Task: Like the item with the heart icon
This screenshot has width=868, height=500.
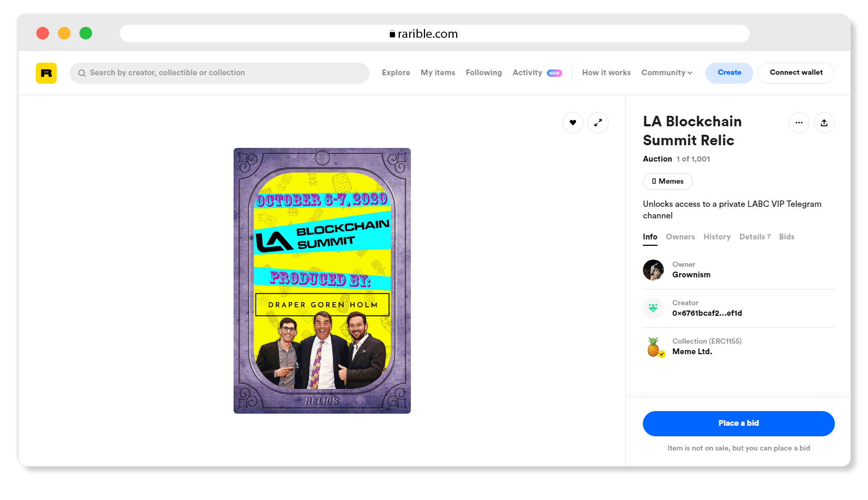Action: [x=573, y=123]
